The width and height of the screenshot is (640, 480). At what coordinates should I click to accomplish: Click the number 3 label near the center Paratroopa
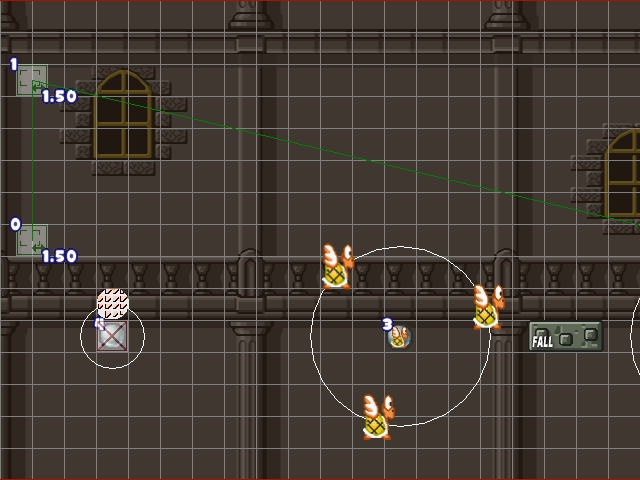387,324
